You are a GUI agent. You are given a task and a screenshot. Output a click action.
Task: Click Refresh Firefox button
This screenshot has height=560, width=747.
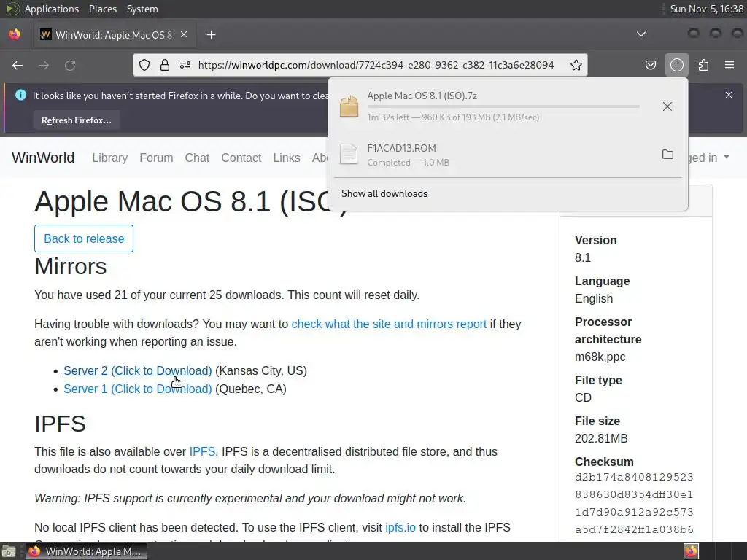[x=76, y=120]
